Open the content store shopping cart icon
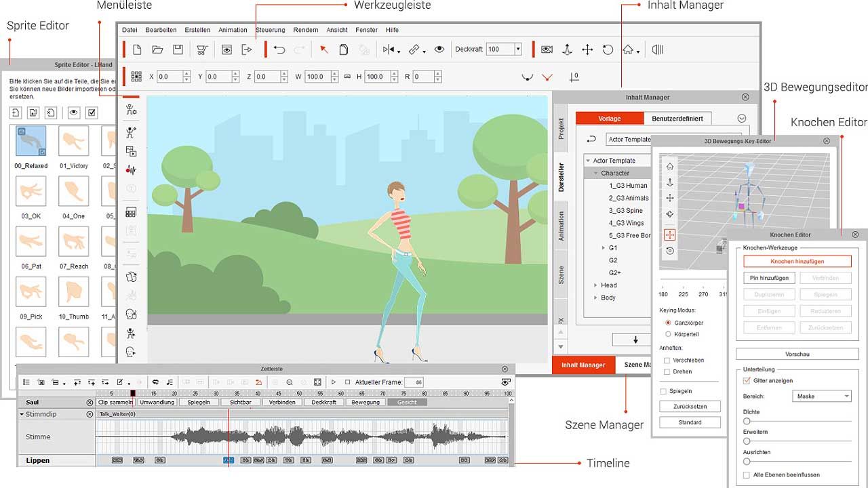Viewport: 868px width, 488px height. 201,49
